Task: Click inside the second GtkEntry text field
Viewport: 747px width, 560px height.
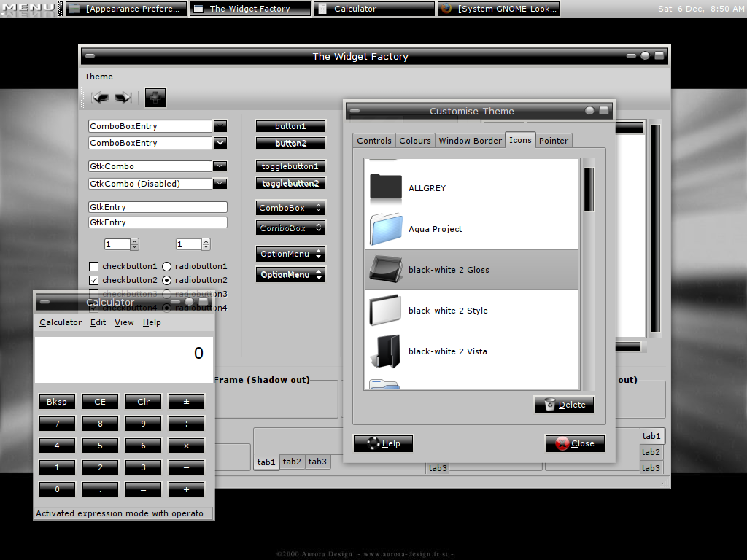Action: pos(158,222)
